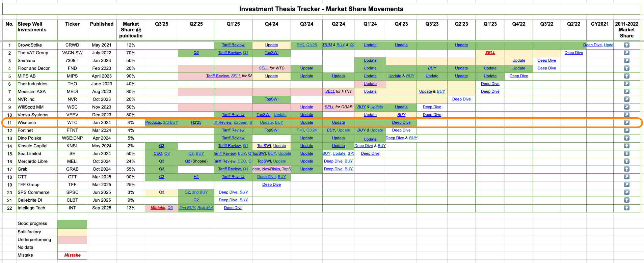Image resolution: width=644 pixels, height=263 pixels.
Task: Open Shimano Deep Dive link in Q3'22
Action: tap(547, 60)
